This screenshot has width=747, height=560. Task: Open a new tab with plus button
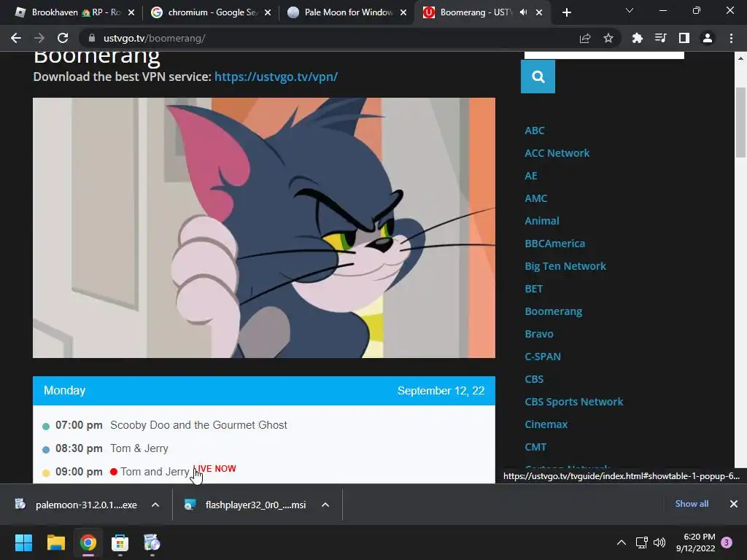[x=566, y=12]
